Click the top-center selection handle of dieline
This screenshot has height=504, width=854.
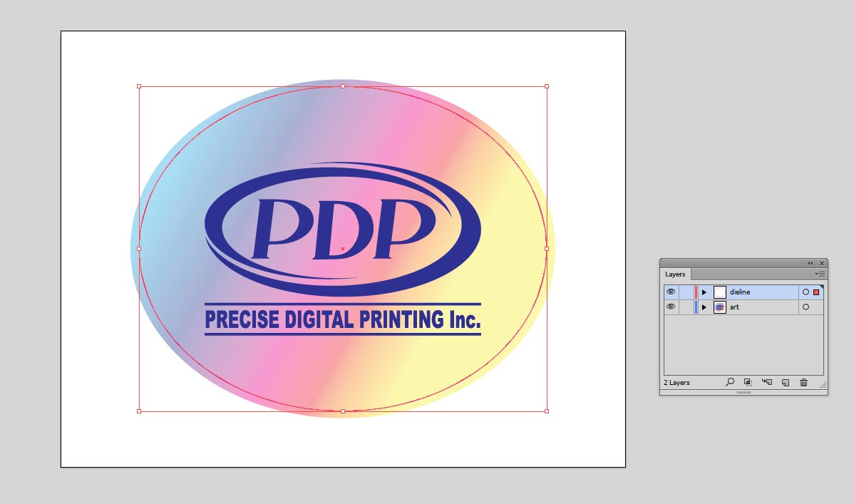pyautogui.click(x=343, y=86)
